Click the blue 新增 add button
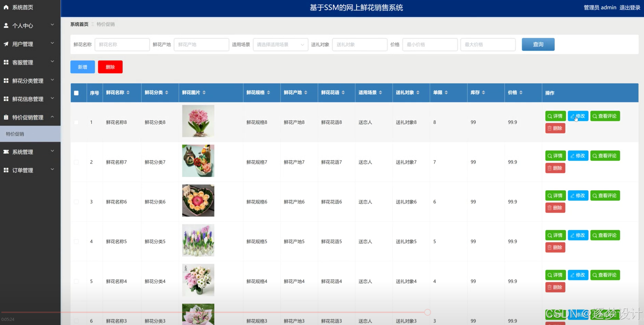The image size is (644, 325). pos(82,67)
